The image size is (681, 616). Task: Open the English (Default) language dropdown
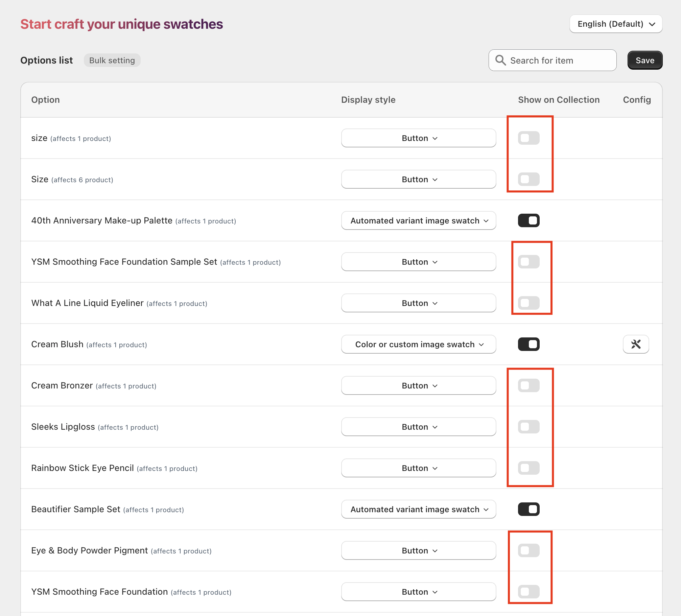616,24
